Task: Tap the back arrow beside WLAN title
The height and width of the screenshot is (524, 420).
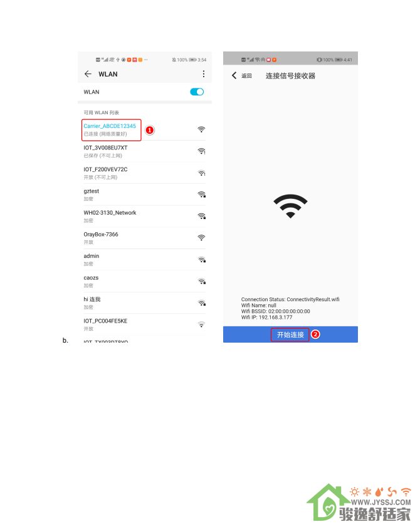Action: (x=88, y=74)
